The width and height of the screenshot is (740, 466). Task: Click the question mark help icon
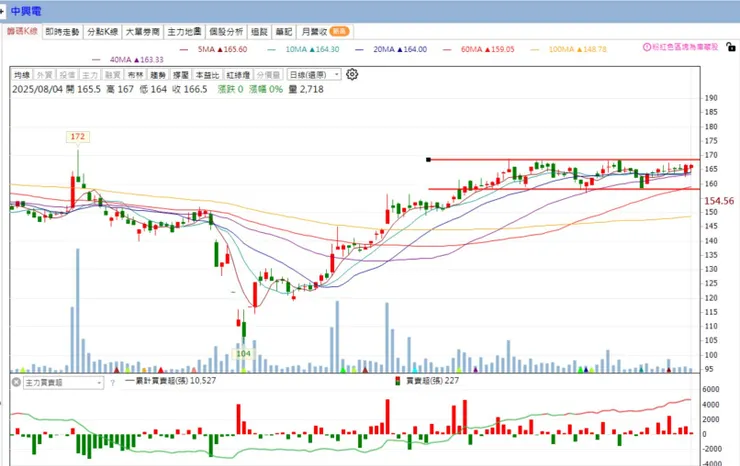point(112,382)
